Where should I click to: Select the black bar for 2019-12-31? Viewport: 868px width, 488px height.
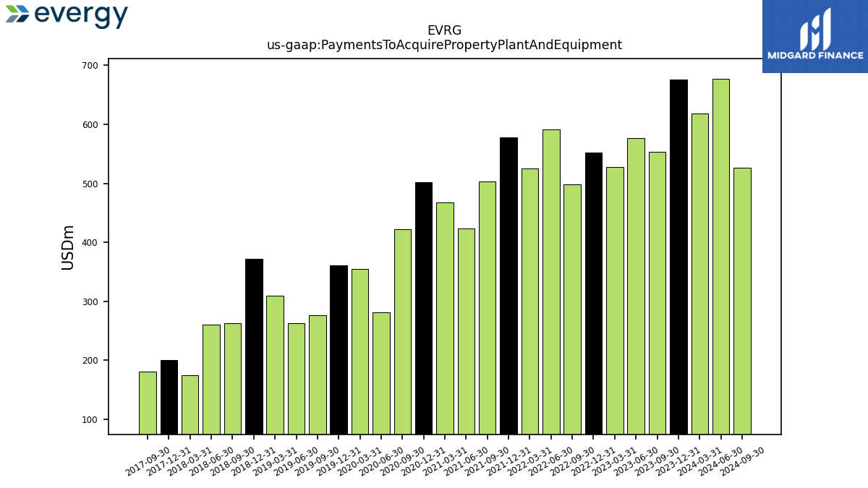click(x=339, y=350)
